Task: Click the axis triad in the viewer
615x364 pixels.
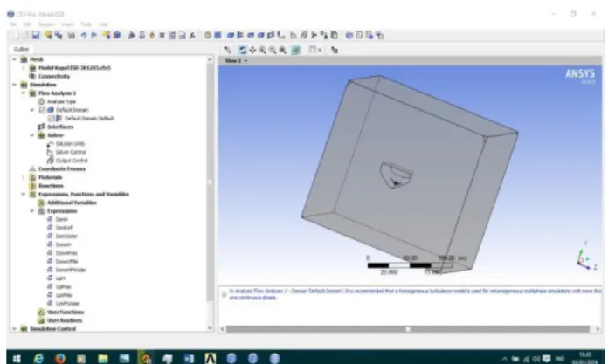Action: 586,257
